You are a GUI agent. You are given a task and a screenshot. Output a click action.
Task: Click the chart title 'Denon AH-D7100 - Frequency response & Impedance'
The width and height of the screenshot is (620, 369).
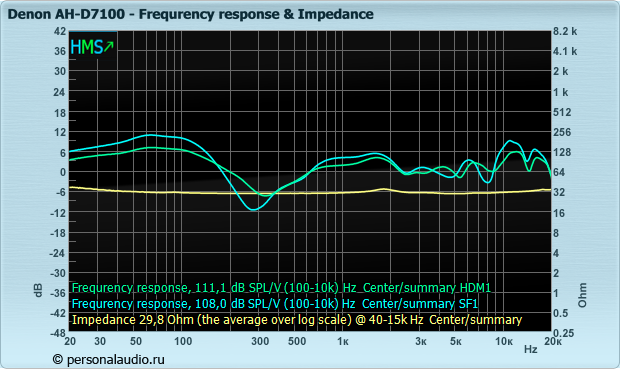191,14
